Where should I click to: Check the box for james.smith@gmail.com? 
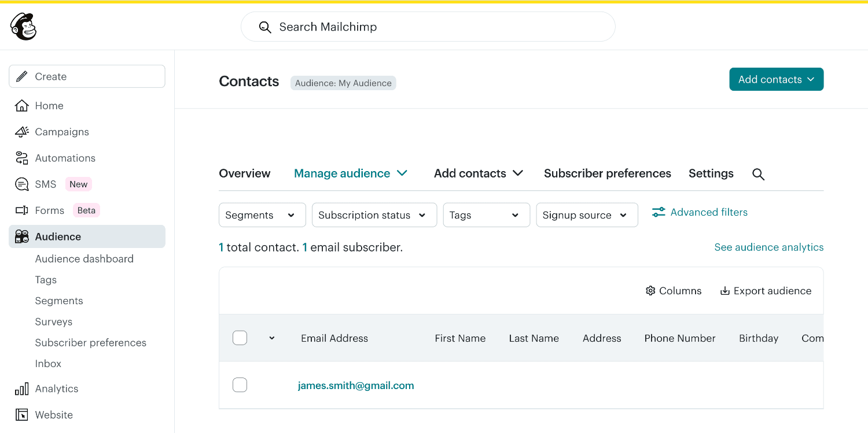click(240, 385)
